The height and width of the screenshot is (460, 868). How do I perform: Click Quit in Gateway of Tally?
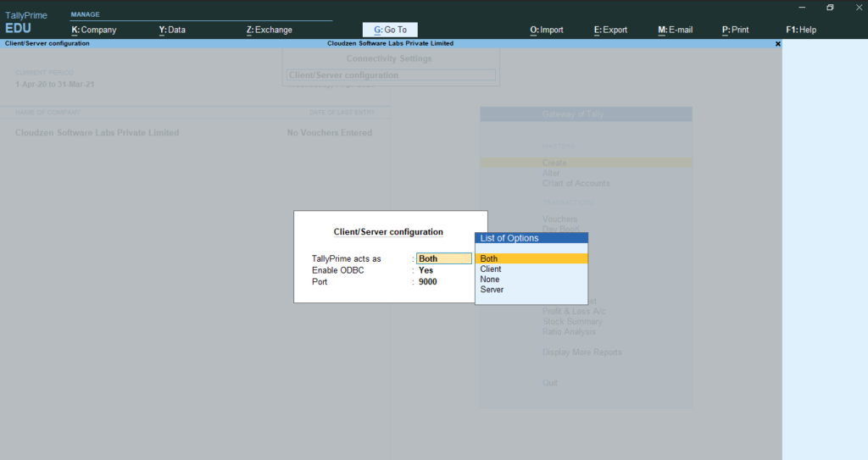coord(549,383)
